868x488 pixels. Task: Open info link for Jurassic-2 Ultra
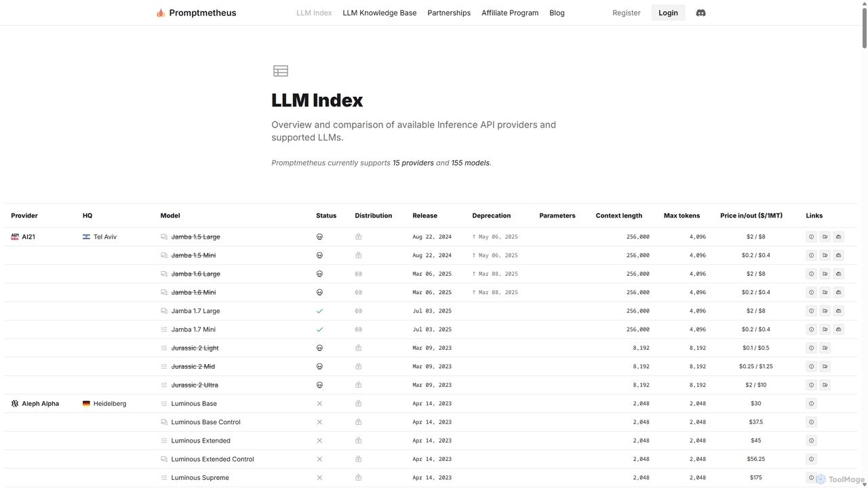pyautogui.click(x=811, y=385)
